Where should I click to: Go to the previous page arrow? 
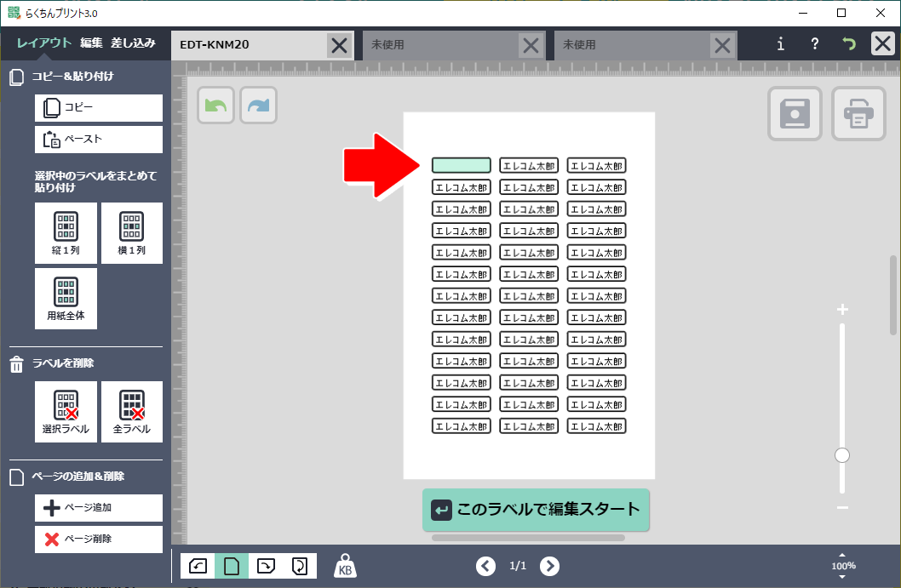click(485, 566)
